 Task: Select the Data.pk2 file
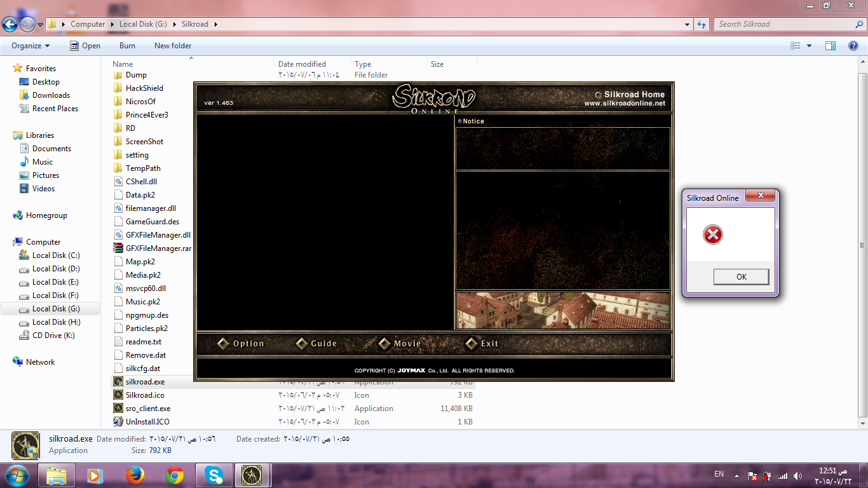(x=140, y=195)
